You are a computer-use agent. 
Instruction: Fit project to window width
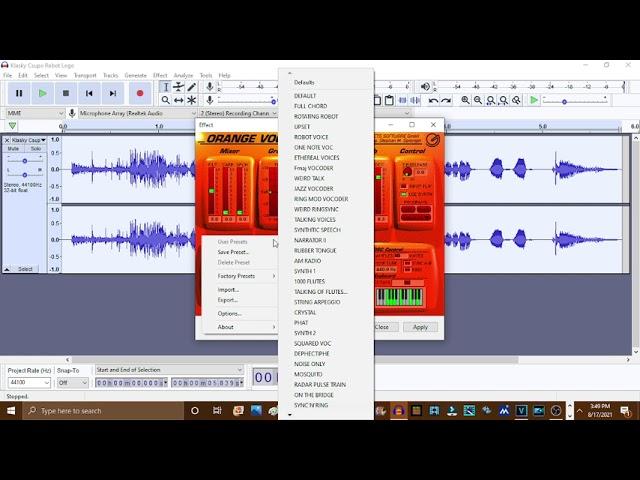pyautogui.click(x=504, y=100)
